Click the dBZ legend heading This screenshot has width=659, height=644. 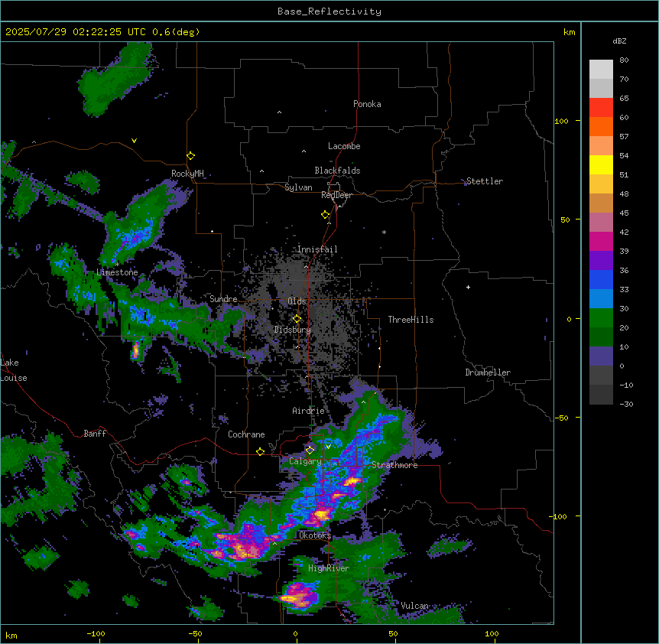(619, 41)
